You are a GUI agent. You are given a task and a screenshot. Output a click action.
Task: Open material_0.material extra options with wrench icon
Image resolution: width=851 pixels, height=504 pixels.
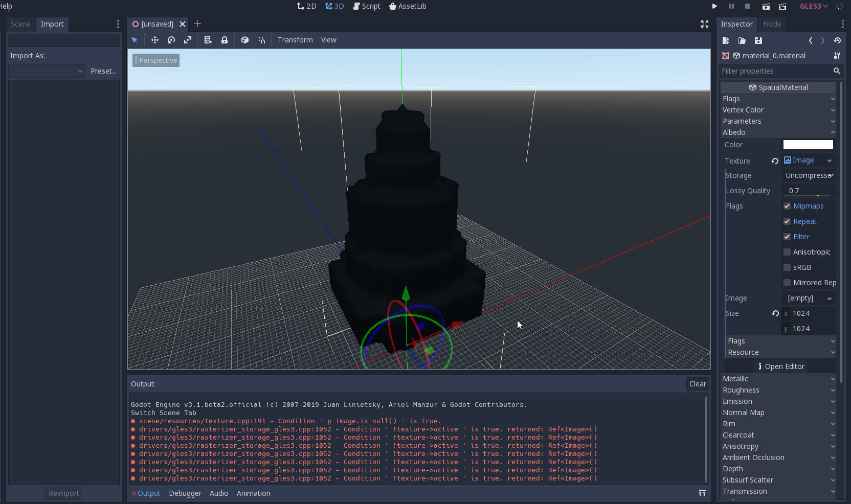(838, 56)
